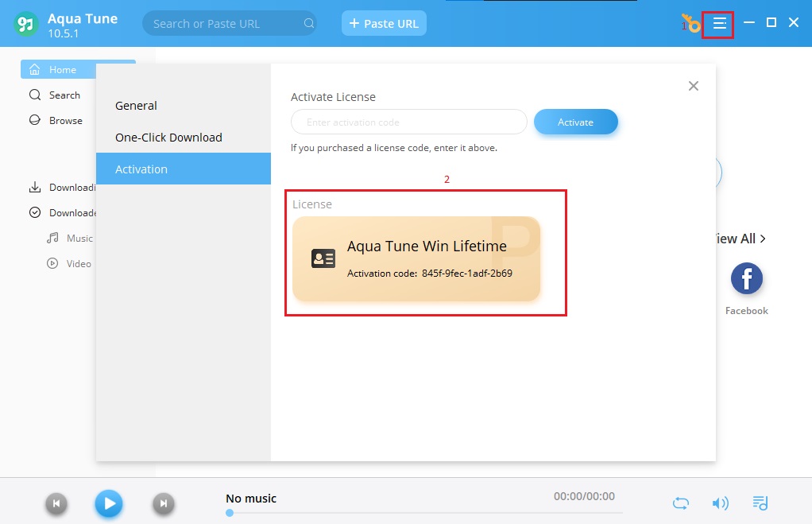Minimize the Aqua Tune window
Image resolution: width=812 pixels, height=524 pixels.
(748, 22)
